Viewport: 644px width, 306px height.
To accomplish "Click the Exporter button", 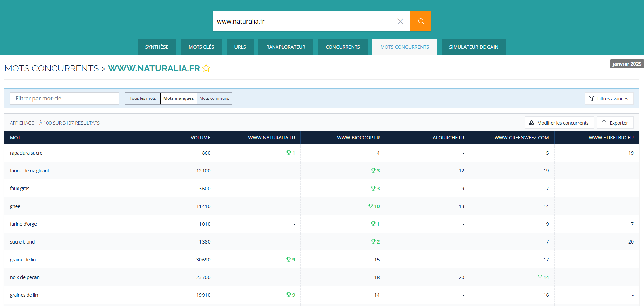I will pos(615,123).
